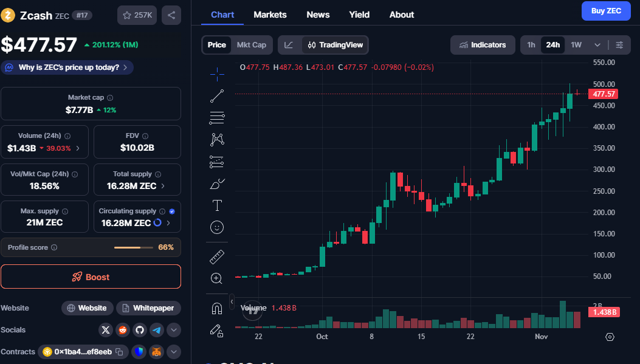The image size is (640, 364).
Task: Expand the time interval dropdown arrow
Action: coord(597,45)
